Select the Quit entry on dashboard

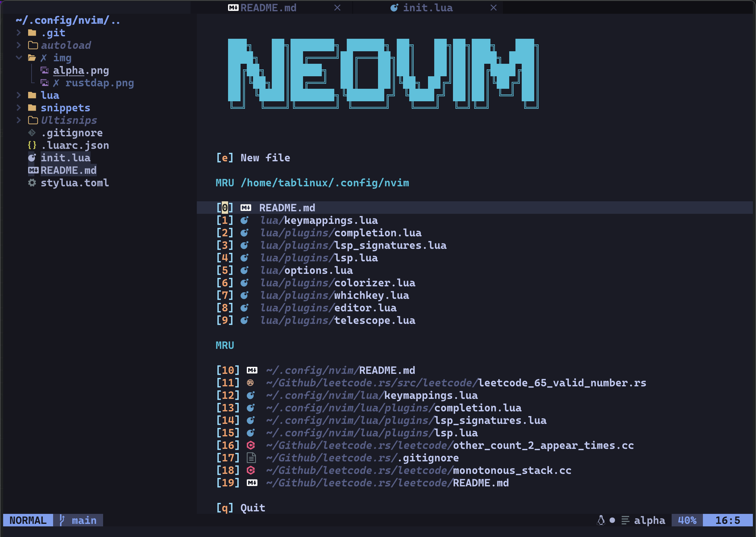point(252,508)
